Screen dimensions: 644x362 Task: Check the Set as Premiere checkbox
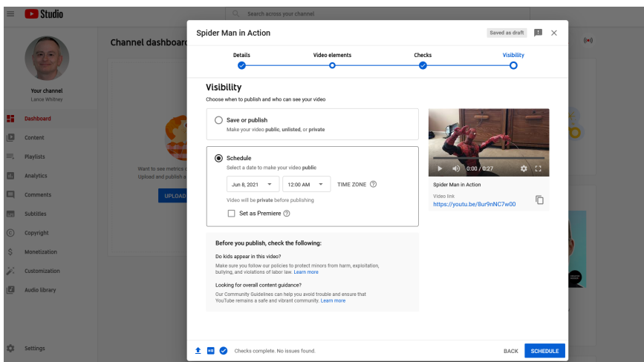(232, 214)
